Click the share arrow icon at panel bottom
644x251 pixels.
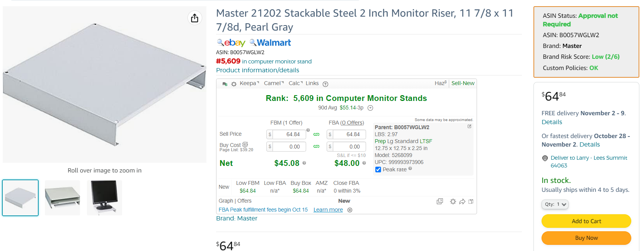click(x=462, y=201)
